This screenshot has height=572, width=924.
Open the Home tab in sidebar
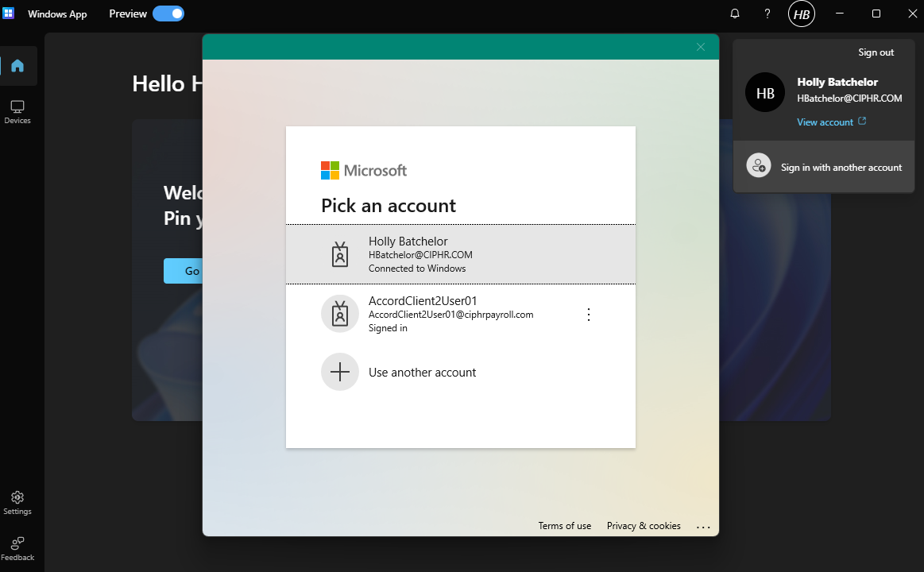(17, 65)
